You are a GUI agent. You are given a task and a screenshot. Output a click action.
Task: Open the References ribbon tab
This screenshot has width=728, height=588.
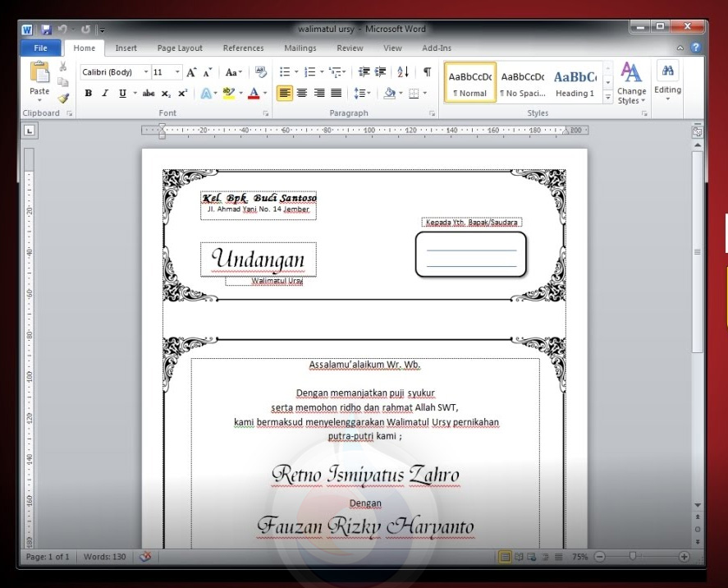tap(243, 48)
